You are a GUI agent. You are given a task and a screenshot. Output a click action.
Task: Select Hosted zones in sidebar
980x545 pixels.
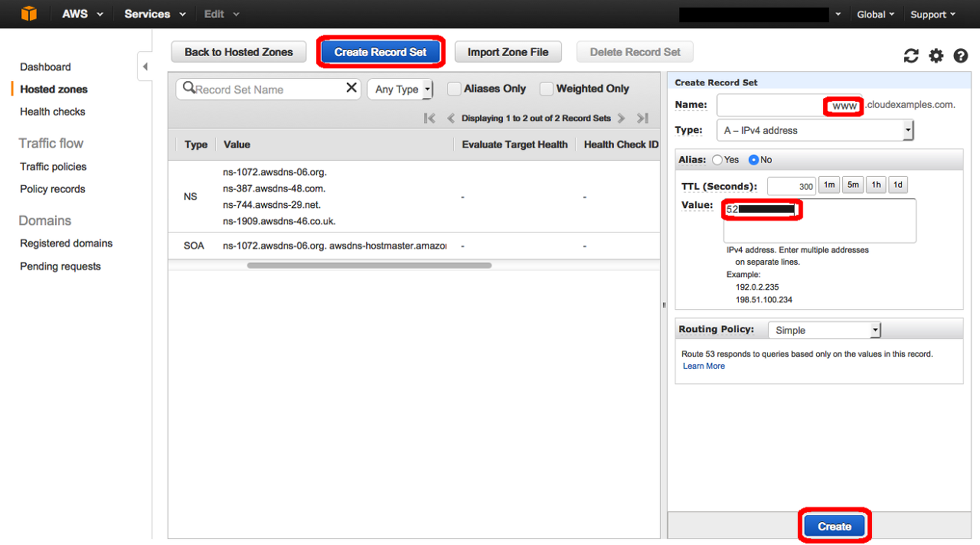(54, 89)
